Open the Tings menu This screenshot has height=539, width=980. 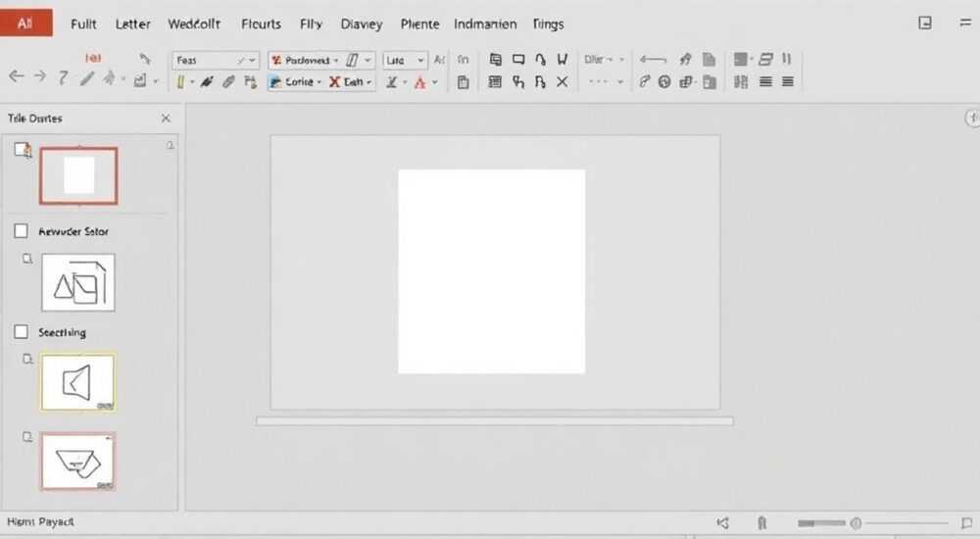tap(548, 24)
